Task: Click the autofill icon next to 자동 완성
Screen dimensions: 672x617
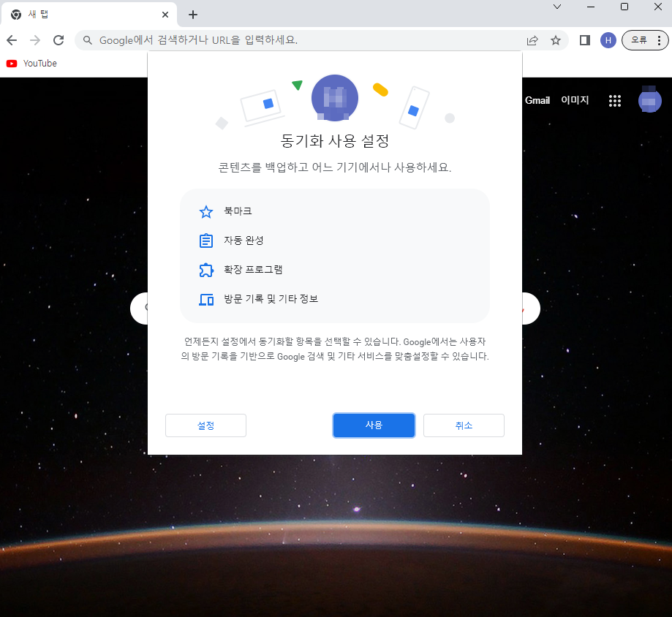Action: pos(205,241)
